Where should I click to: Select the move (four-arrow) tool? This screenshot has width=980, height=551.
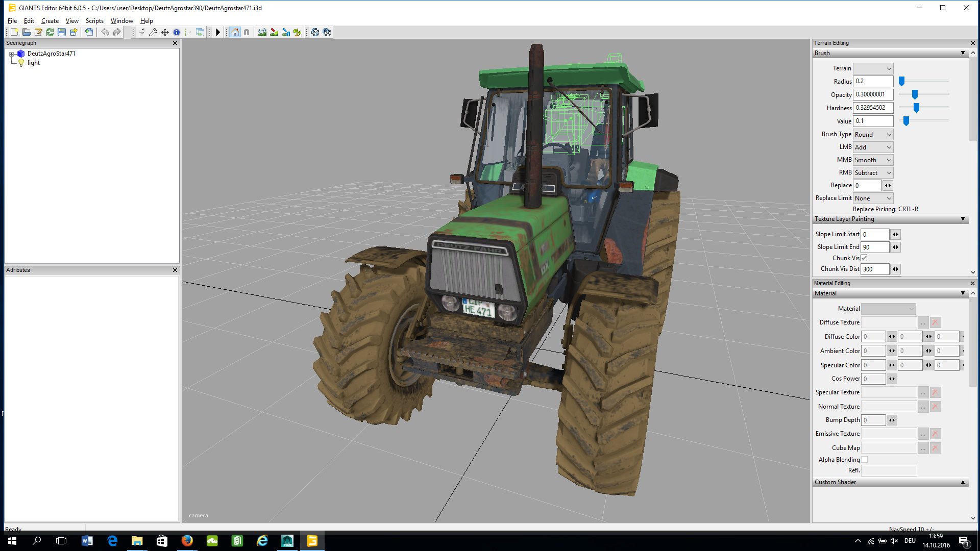point(165,32)
